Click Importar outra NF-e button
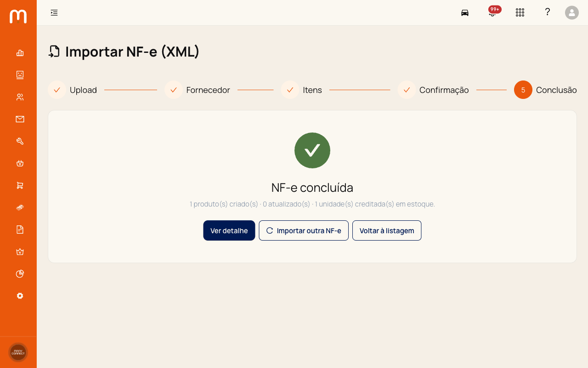This screenshot has width=588, height=368. pos(304,230)
